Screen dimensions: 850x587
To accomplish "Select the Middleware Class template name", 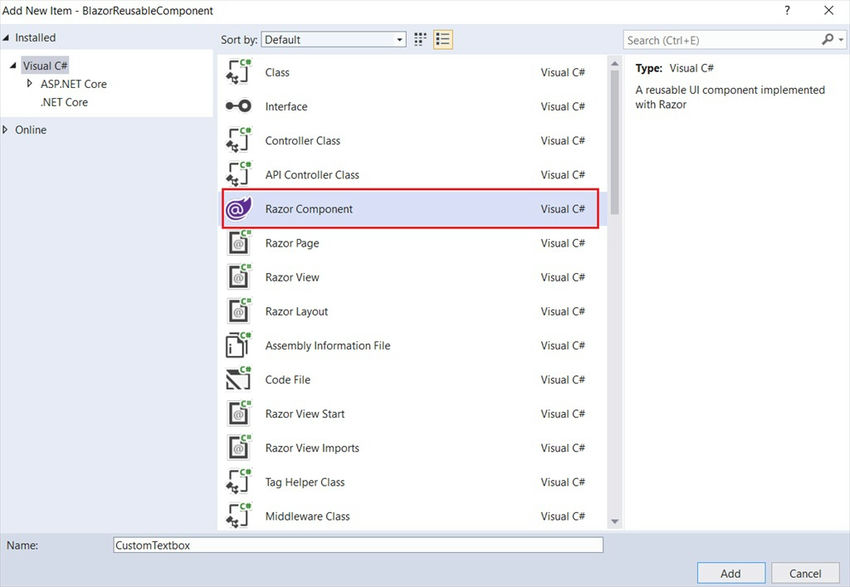I will 307,516.
